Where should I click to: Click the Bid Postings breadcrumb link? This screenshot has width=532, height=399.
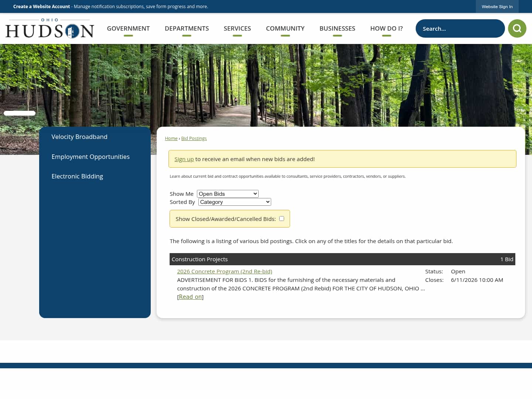(194, 138)
